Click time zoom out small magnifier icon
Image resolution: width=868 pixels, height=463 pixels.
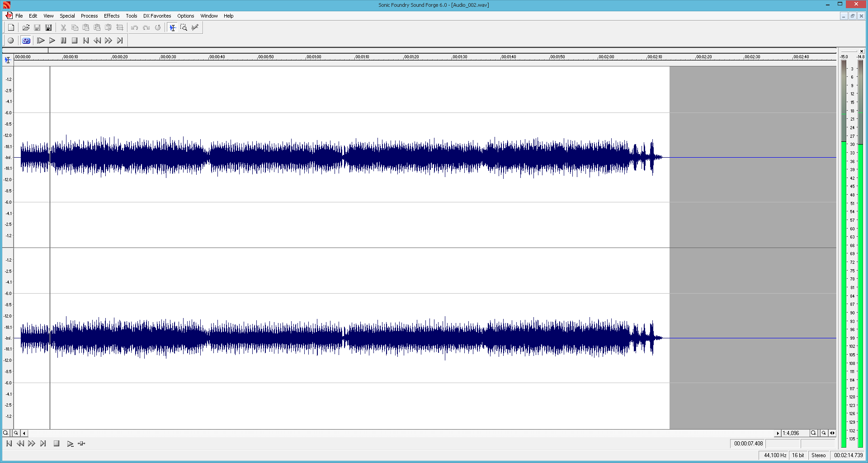[x=824, y=433]
